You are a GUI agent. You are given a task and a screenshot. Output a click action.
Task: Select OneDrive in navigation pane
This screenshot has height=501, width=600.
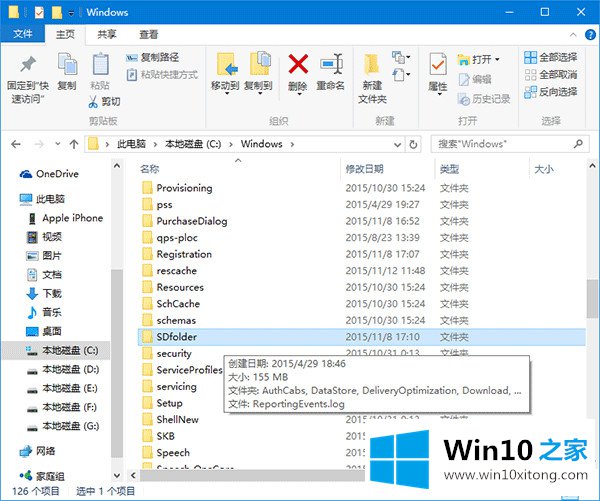49,174
